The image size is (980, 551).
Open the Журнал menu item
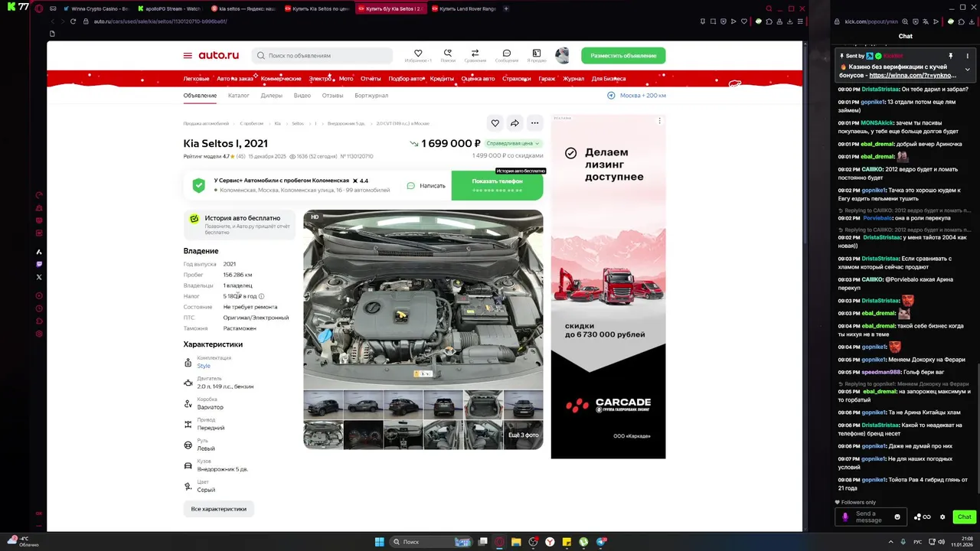click(573, 79)
